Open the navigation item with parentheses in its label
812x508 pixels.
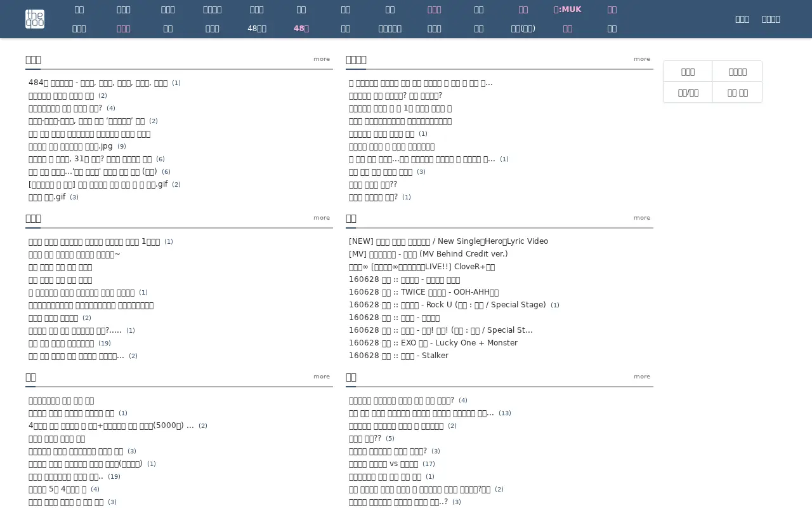[523, 29]
